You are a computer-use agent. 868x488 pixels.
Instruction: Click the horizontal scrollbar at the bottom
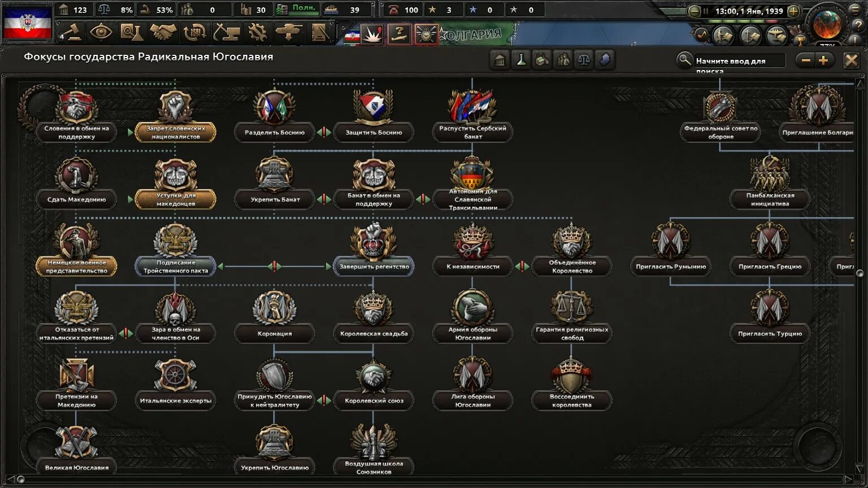pyautogui.click(x=434, y=480)
